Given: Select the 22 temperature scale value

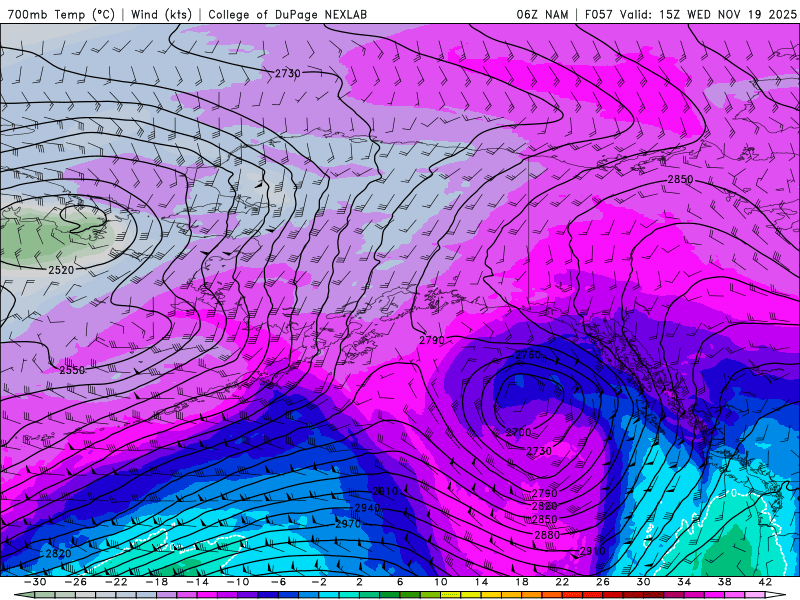Looking at the screenshot, I should click(x=562, y=582).
